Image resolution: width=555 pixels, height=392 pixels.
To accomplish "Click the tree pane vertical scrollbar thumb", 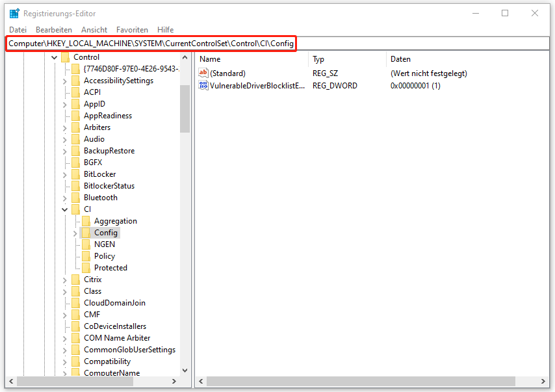I will click(185, 109).
